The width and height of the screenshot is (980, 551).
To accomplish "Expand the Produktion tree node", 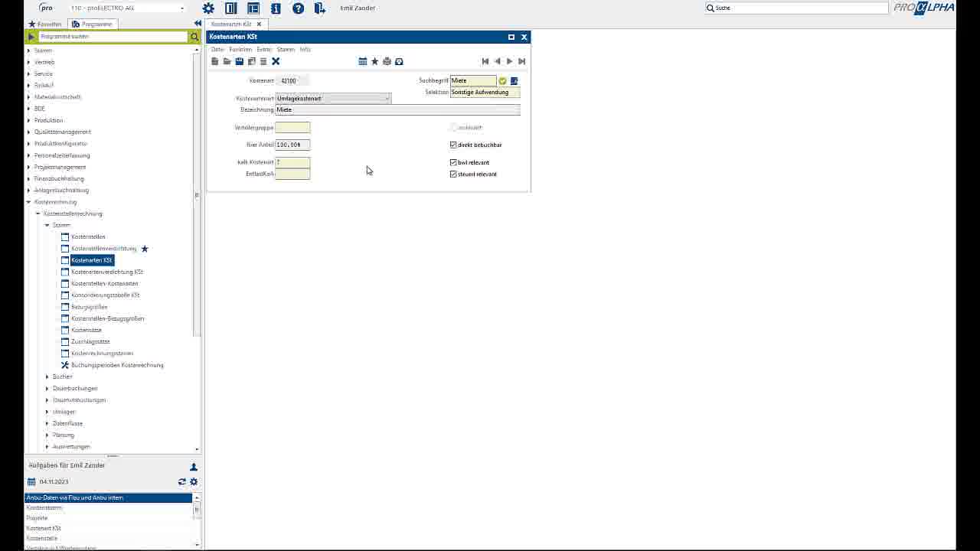I will pos(29,120).
